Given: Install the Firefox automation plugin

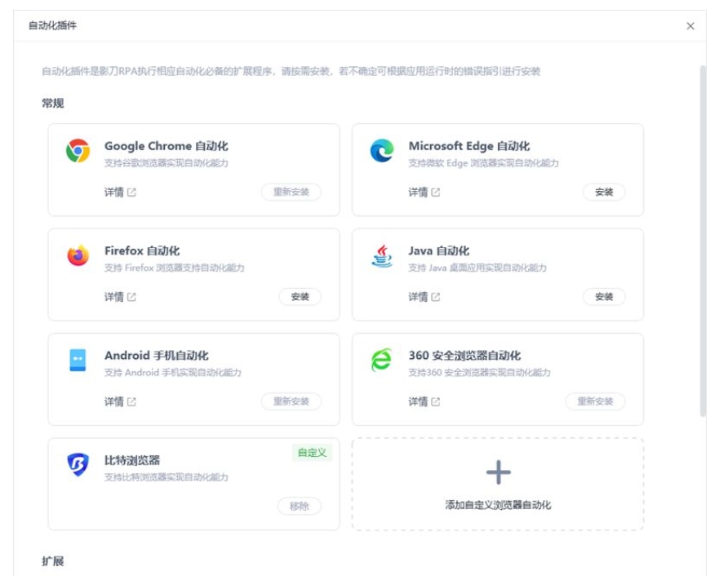Looking at the screenshot, I should pos(300,297).
